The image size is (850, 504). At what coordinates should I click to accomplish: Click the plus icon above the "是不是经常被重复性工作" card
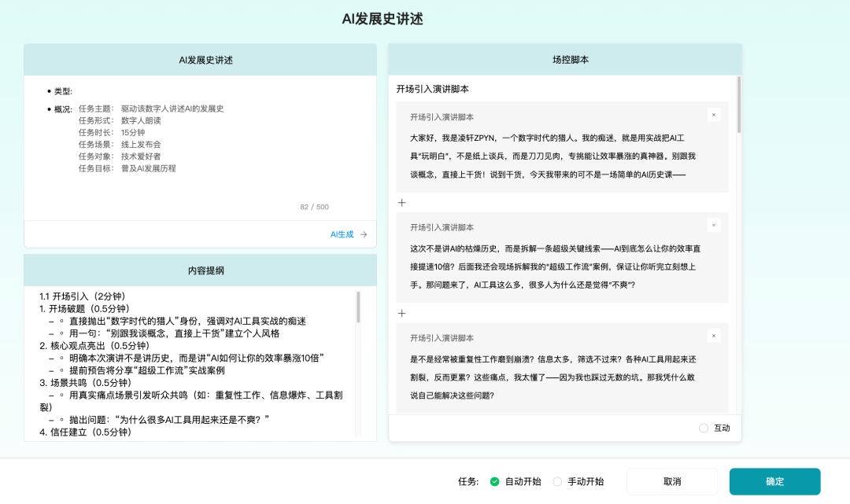(402, 313)
